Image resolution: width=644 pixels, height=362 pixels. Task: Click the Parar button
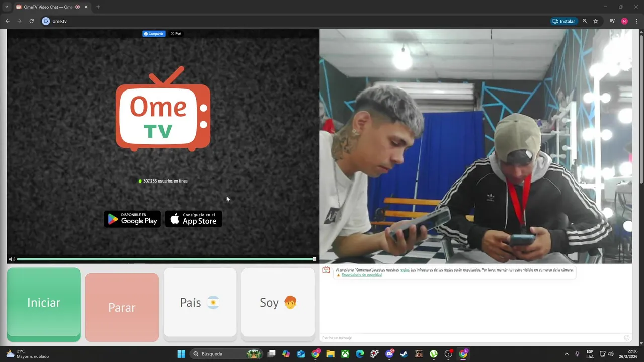tap(122, 307)
